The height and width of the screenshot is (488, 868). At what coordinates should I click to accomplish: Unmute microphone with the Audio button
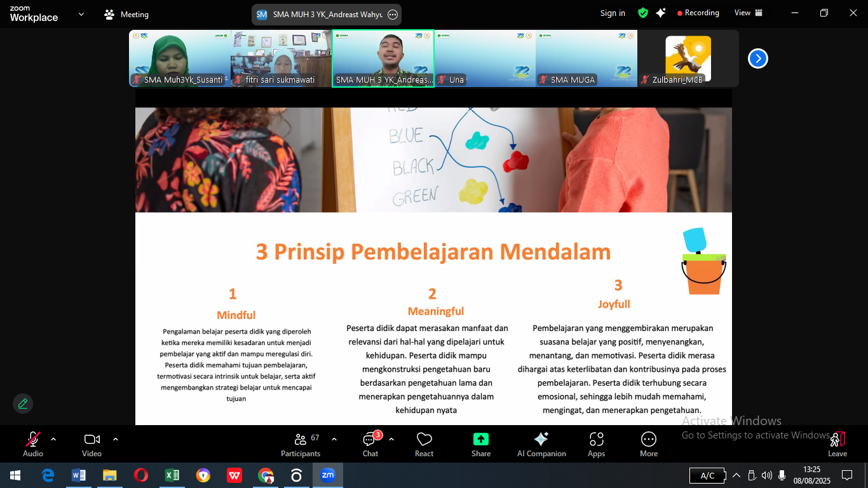[33, 444]
